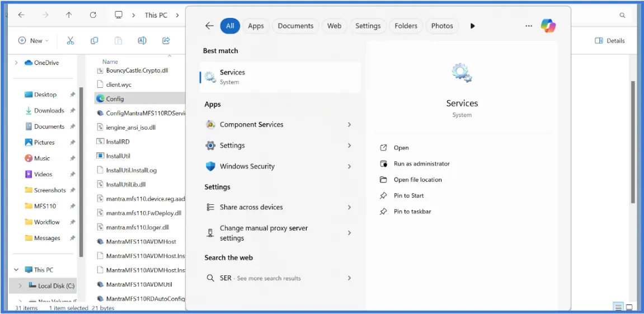
Task: Click Open in Services preview pane
Action: 401,148
